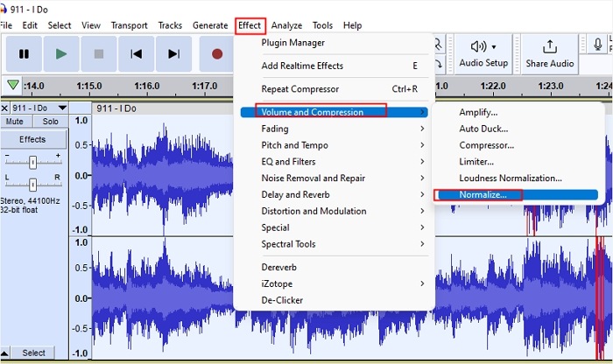
Task: Open the Tools menu
Action: click(x=322, y=25)
